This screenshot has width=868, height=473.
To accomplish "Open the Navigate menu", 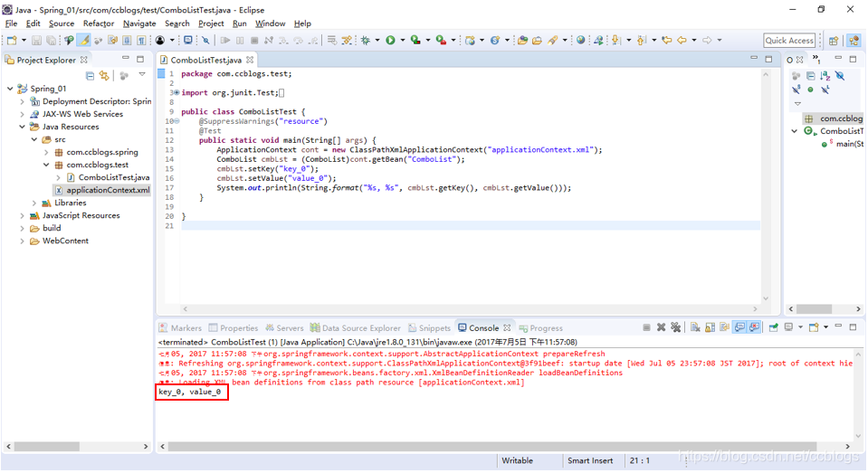I will (x=139, y=24).
